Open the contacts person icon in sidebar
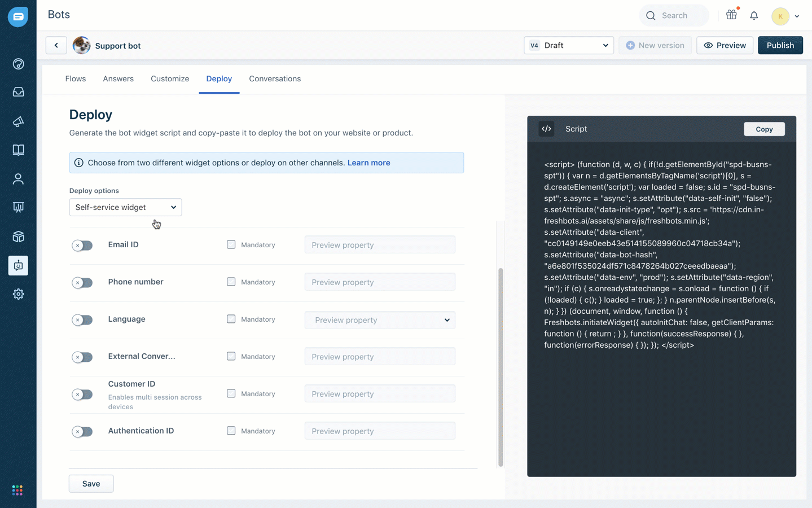The height and width of the screenshot is (508, 812). [18, 179]
